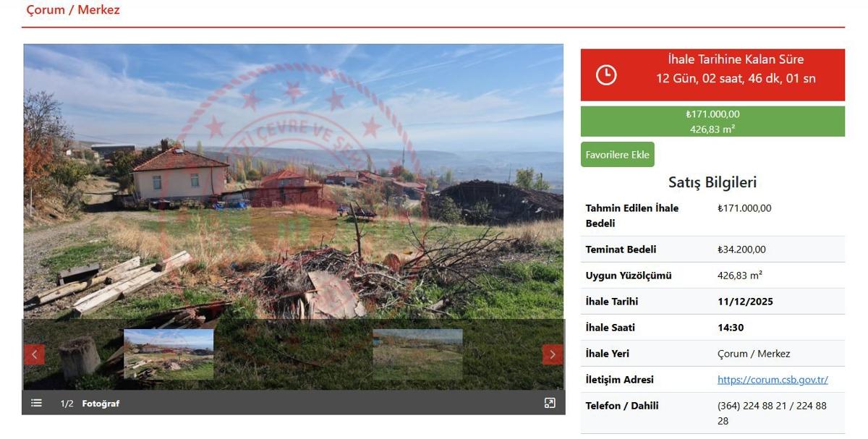This screenshot has width=868, height=439.
Task: Click the main property photograph
Action: [294, 182]
